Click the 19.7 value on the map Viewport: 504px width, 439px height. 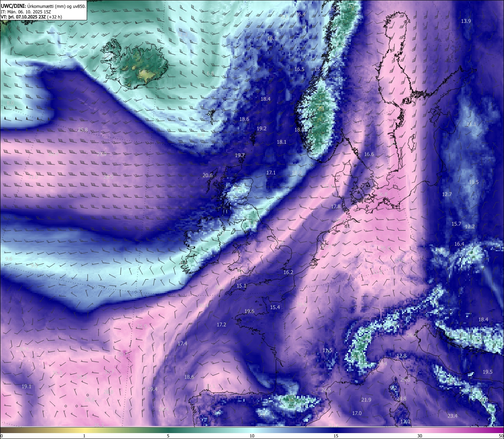(240, 156)
